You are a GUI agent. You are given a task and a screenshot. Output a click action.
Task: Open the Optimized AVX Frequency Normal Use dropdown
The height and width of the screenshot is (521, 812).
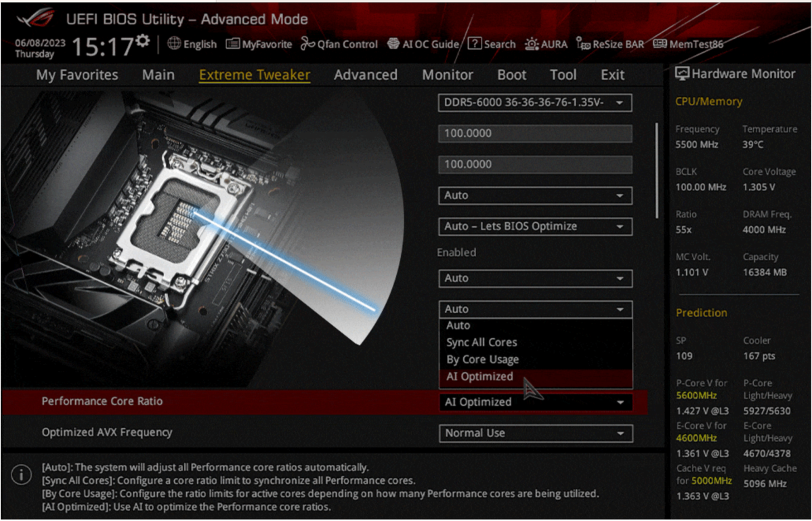click(x=535, y=434)
